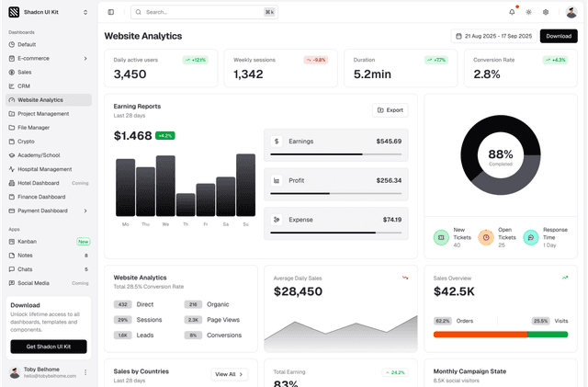Click the $42.5K Sales Overview value
The image size is (588, 387).
(x=454, y=291)
